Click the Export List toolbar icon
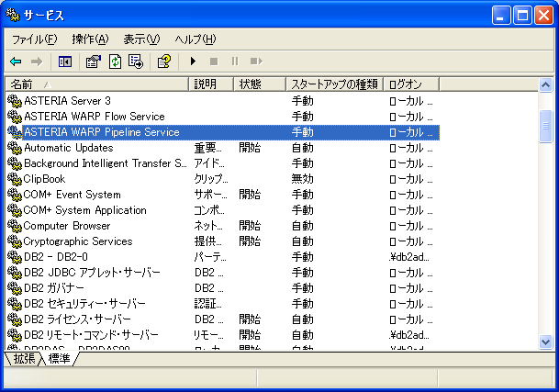559x392 pixels. 136,62
